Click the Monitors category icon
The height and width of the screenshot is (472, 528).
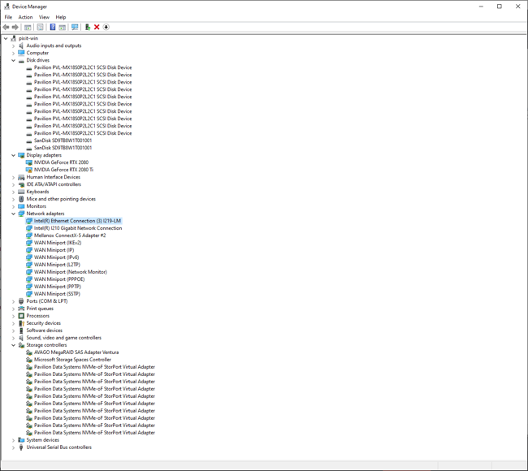pos(21,206)
